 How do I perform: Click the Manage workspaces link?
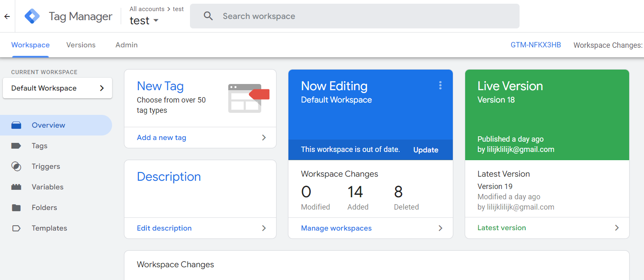click(x=336, y=228)
